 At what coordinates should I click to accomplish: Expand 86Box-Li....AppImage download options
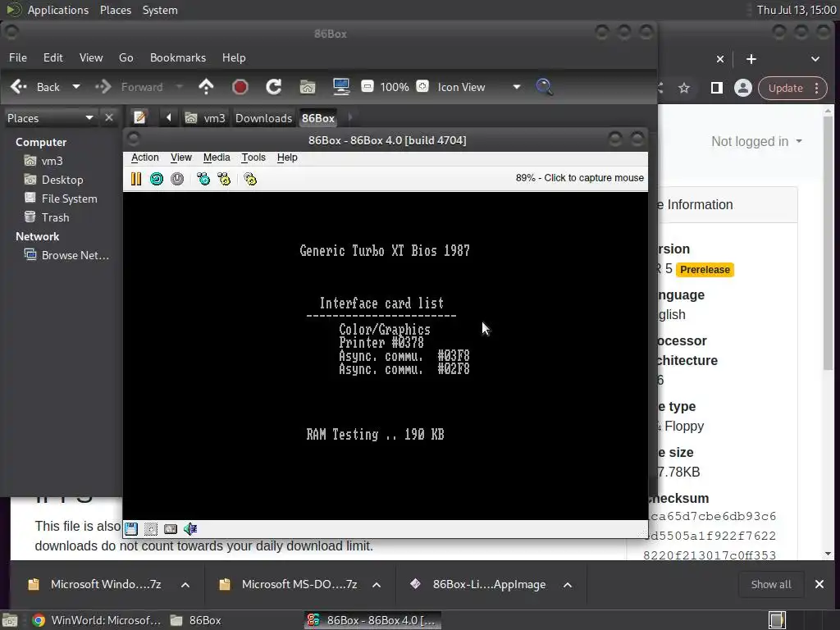coord(568,585)
